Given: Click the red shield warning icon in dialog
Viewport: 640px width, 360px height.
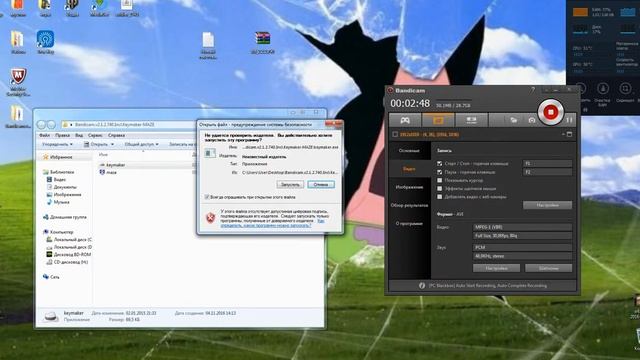Looking at the screenshot, I should pos(210,217).
